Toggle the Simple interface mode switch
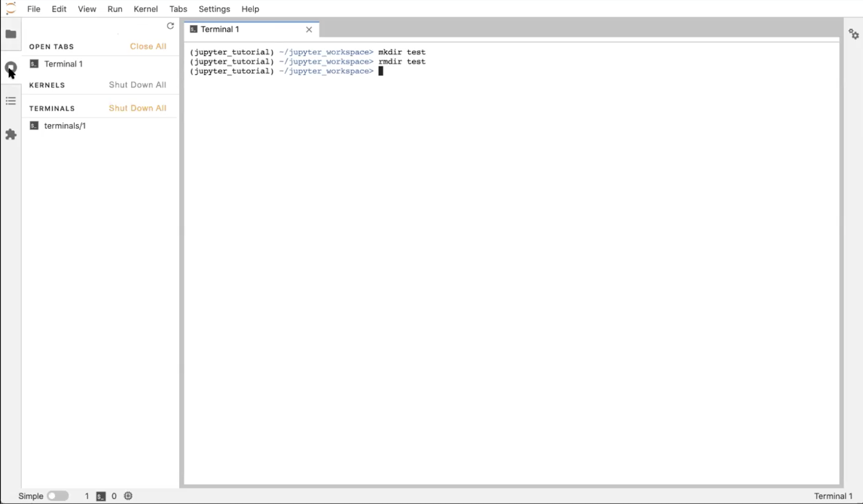 point(57,496)
